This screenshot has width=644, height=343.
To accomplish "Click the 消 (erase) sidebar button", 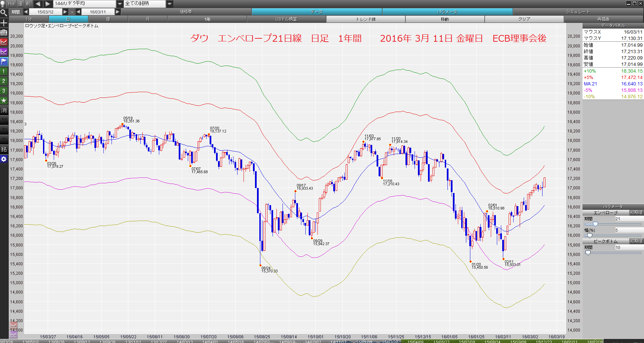I will [x=4, y=110].
